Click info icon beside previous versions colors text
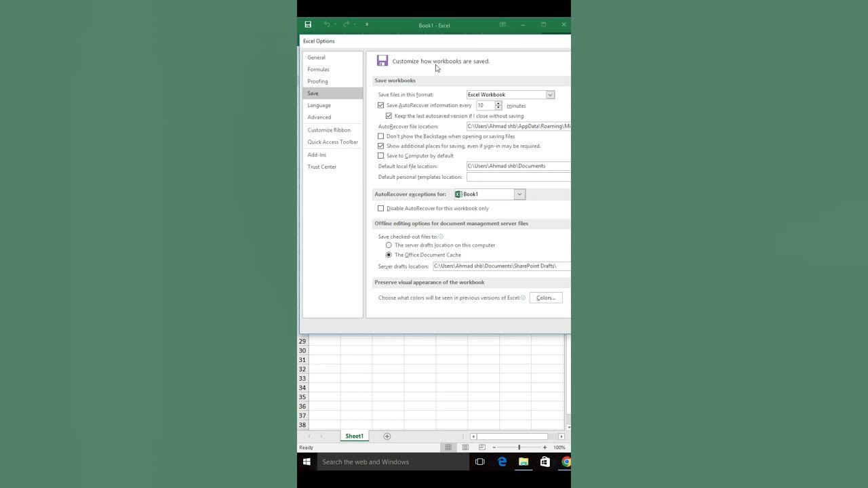This screenshot has width=868, height=488. click(523, 298)
